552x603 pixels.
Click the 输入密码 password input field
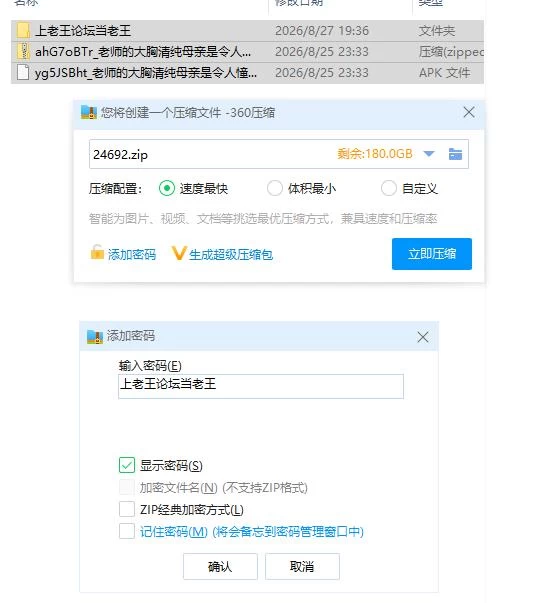[x=261, y=386]
